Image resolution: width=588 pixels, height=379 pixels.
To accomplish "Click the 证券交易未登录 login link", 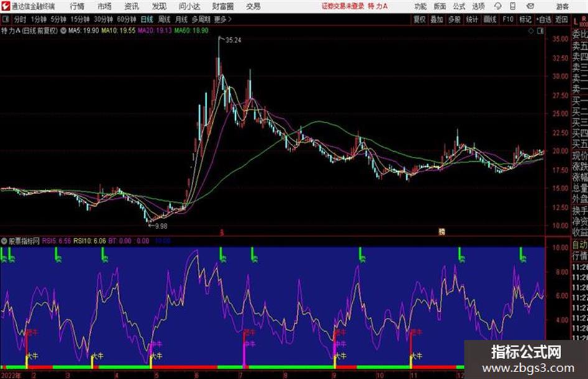I will (343, 6).
